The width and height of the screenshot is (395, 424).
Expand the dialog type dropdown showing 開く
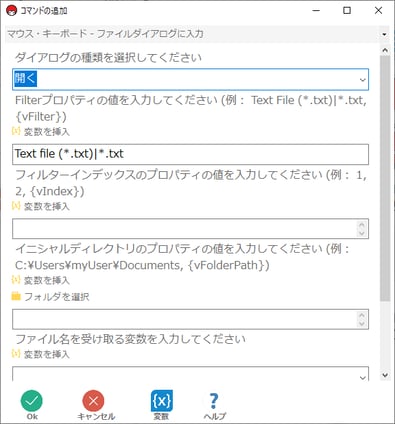point(362,80)
